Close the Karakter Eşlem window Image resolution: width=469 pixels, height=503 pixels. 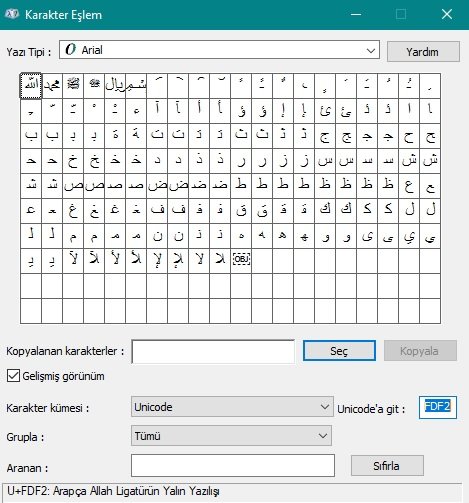click(447, 14)
